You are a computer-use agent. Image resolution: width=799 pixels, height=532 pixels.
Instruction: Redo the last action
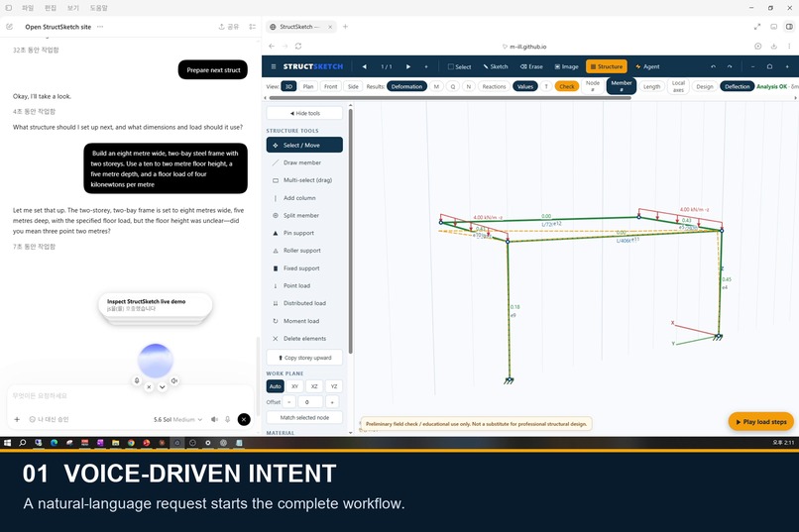coord(730,66)
